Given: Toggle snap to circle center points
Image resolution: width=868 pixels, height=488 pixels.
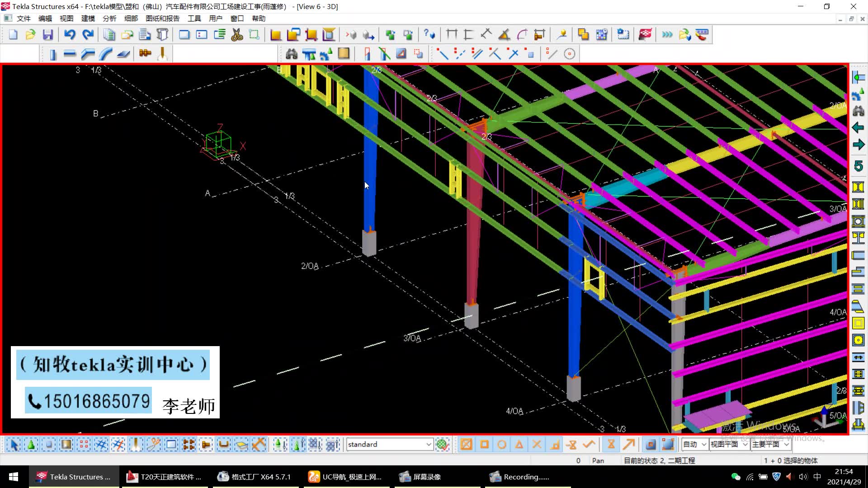Looking at the screenshot, I should 502,445.
